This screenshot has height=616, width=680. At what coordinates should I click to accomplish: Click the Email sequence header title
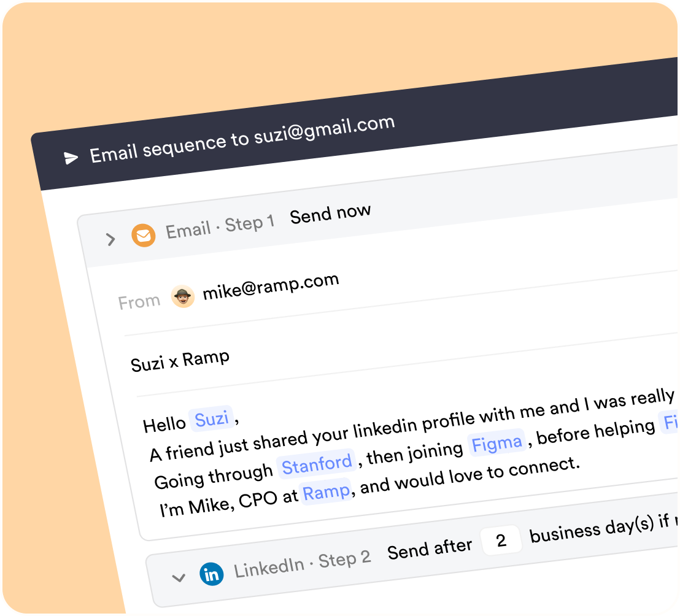tap(242, 139)
